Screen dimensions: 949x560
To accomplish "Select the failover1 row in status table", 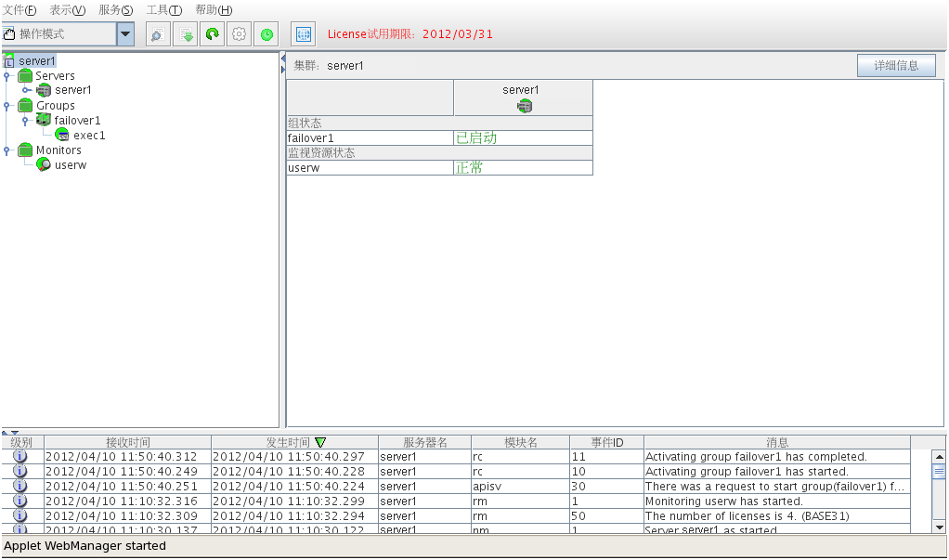I will pyautogui.click(x=370, y=138).
